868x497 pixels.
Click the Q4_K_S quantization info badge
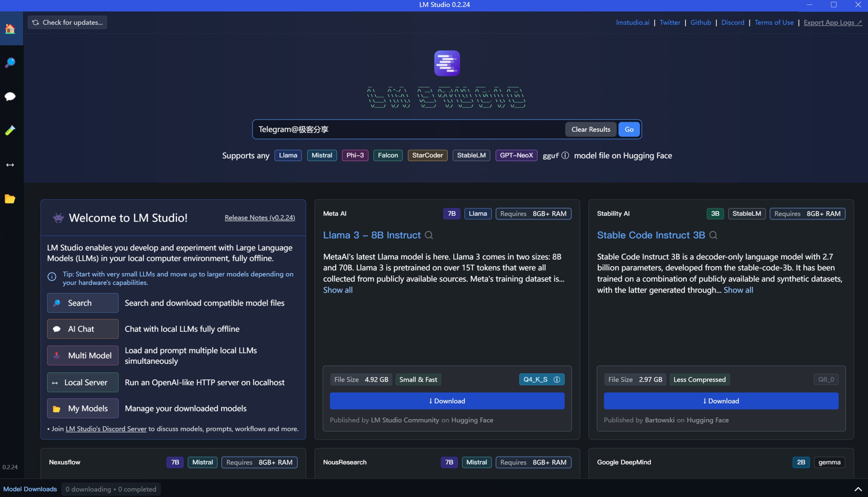point(541,379)
